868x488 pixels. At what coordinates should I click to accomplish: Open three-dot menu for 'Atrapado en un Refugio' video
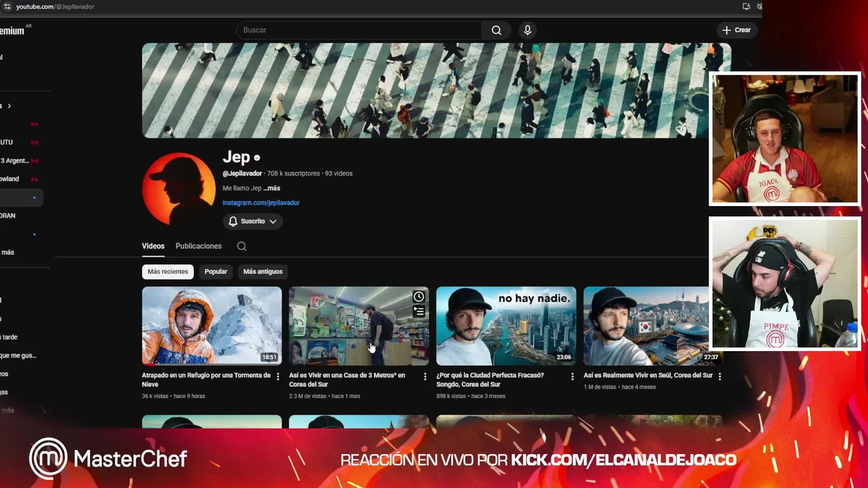coord(278,376)
